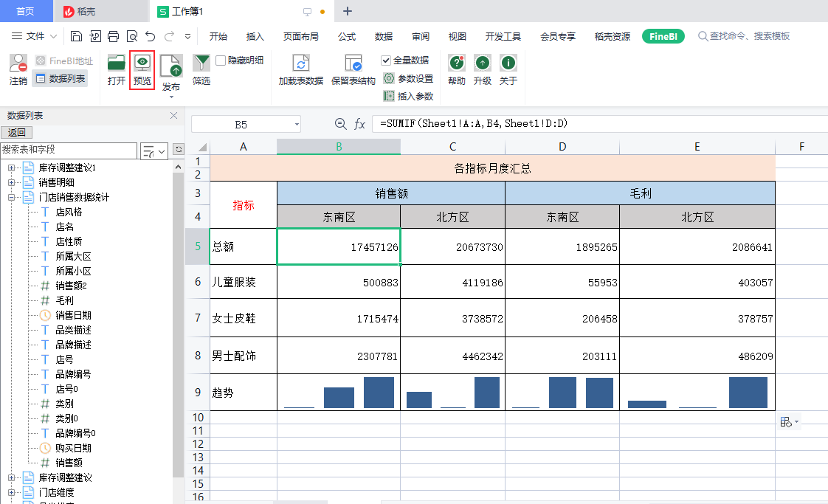Click the 插入参数 icon option
Image resolution: width=828 pixels, height=504 pixels.
pos(409,96)
